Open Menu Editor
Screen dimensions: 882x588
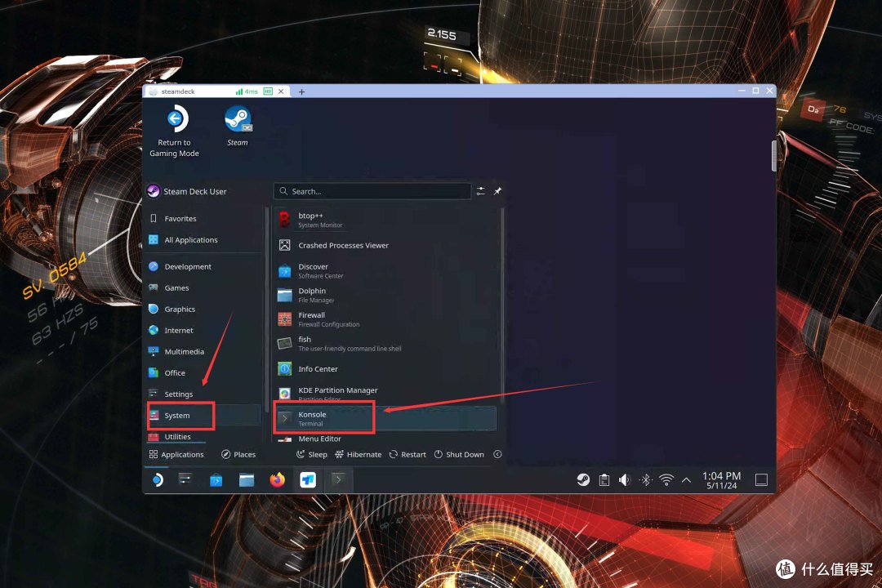click(387, 439)
